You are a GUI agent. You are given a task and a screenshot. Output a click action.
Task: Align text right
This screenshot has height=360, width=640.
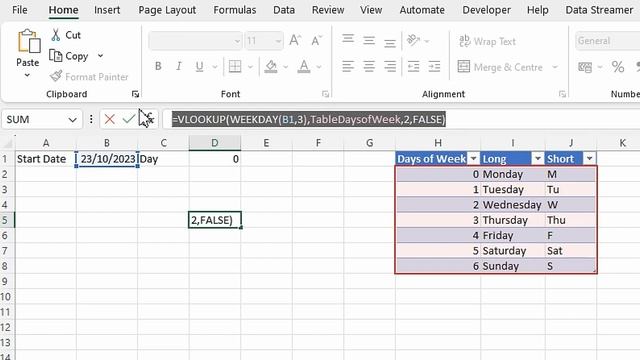point(390,66)
